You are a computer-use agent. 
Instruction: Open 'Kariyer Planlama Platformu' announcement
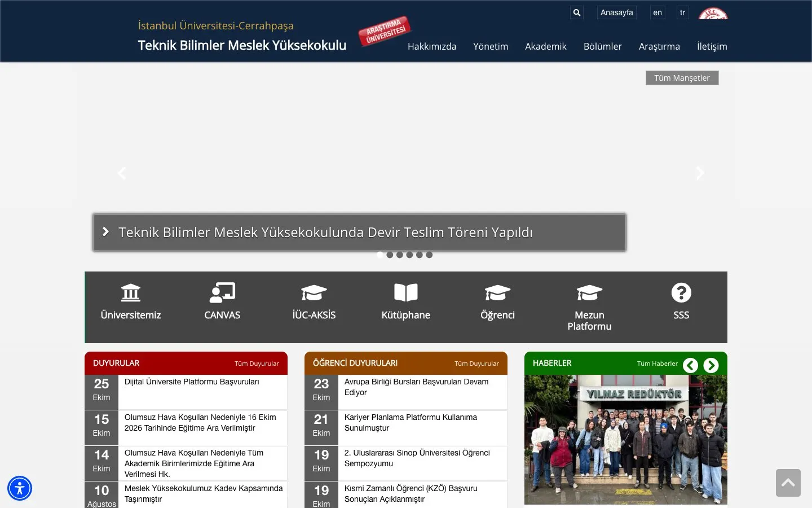pyautogui.click(x=411, y=423)
